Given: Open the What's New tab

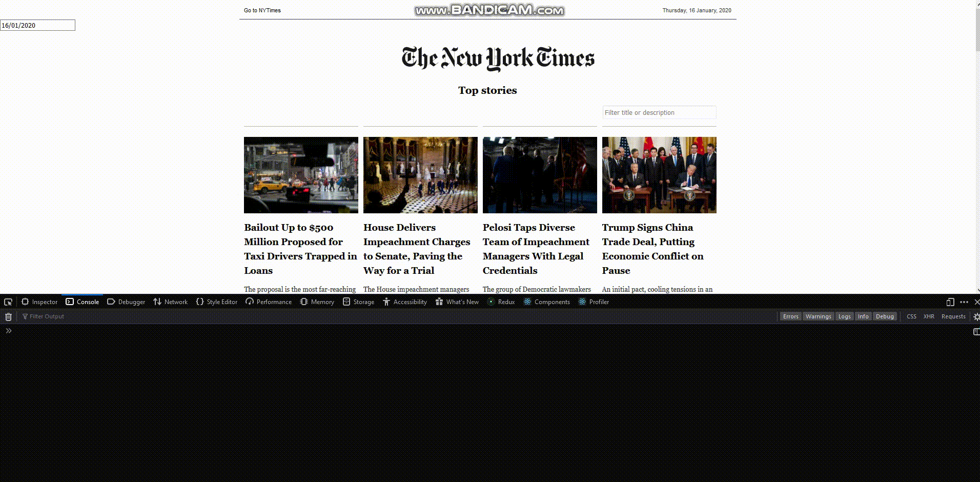Looking at the screenshot, I should 457,302.
